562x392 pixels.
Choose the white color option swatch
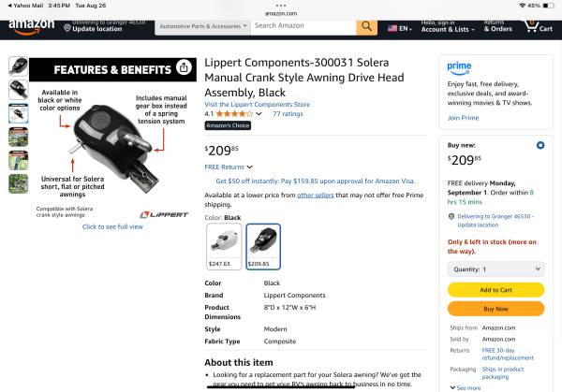click(224, 246)
